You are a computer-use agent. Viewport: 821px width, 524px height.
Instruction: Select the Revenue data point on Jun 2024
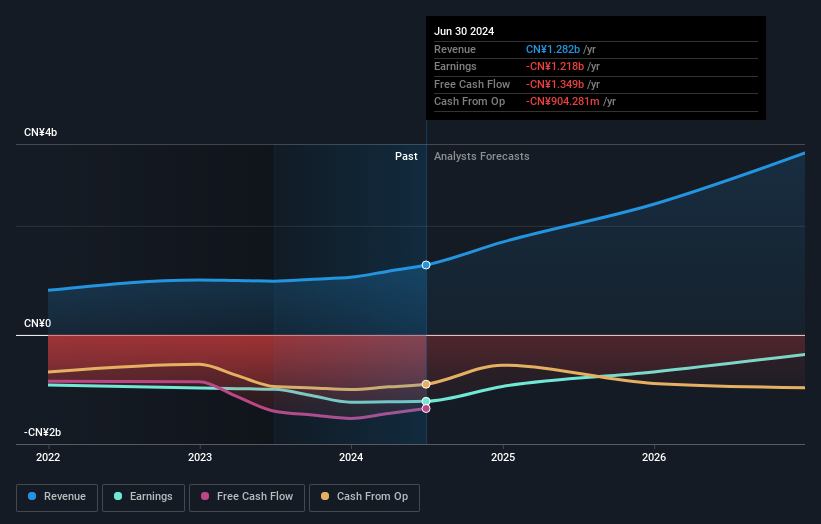click(426, 265)
